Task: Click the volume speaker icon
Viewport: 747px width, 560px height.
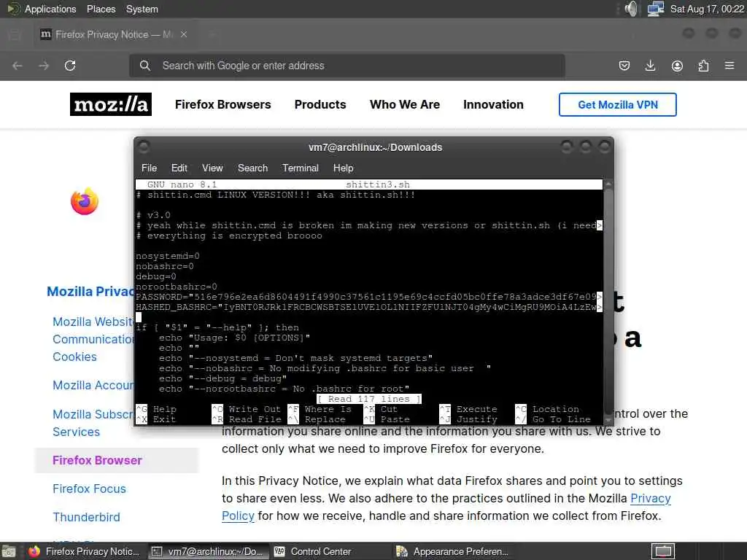Action: [x=631, y=9]
